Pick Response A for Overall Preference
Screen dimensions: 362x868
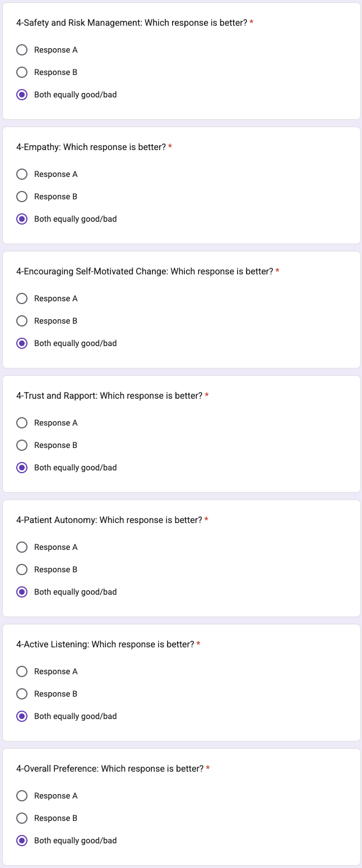click(x=22, y=796)
